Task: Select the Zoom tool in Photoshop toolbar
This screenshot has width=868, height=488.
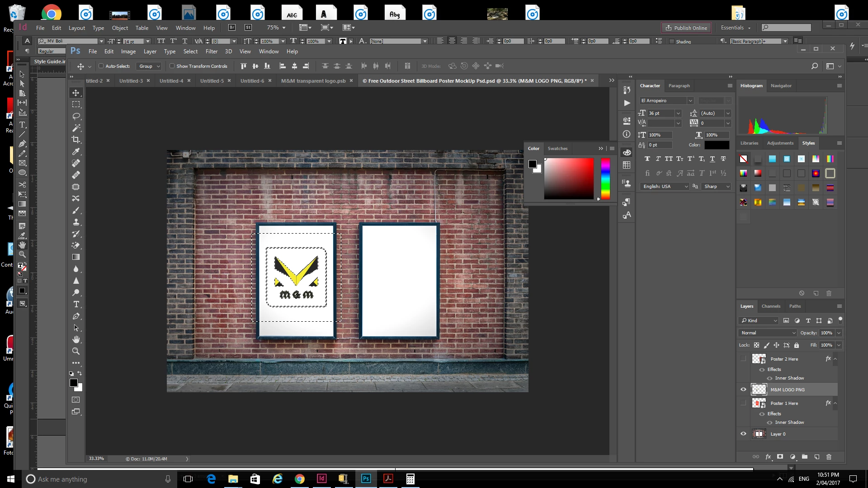Action: coord(76,351)
